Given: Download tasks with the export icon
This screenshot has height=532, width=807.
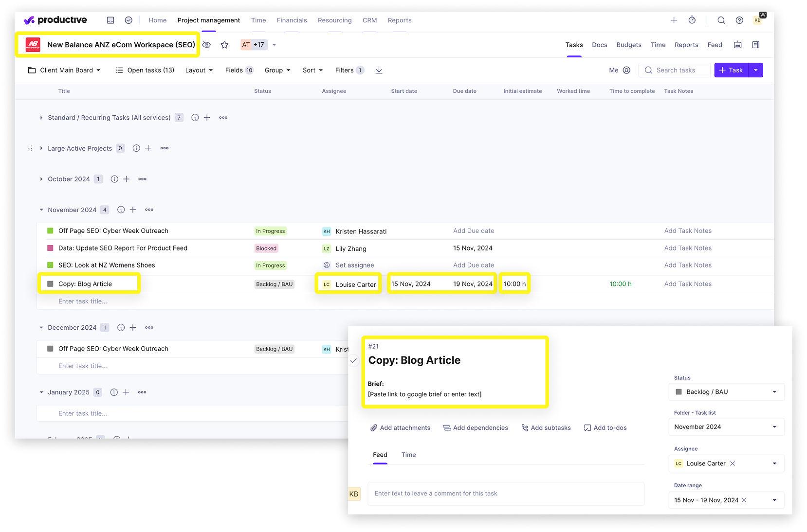Looking at the screenshot, I should click(379, 70).
